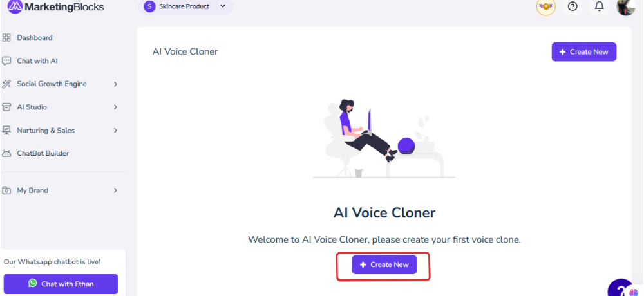This screenshot has width=644, height=296.
Task: Go to Dashboard in the sidebar
Action: pos(35,38)
